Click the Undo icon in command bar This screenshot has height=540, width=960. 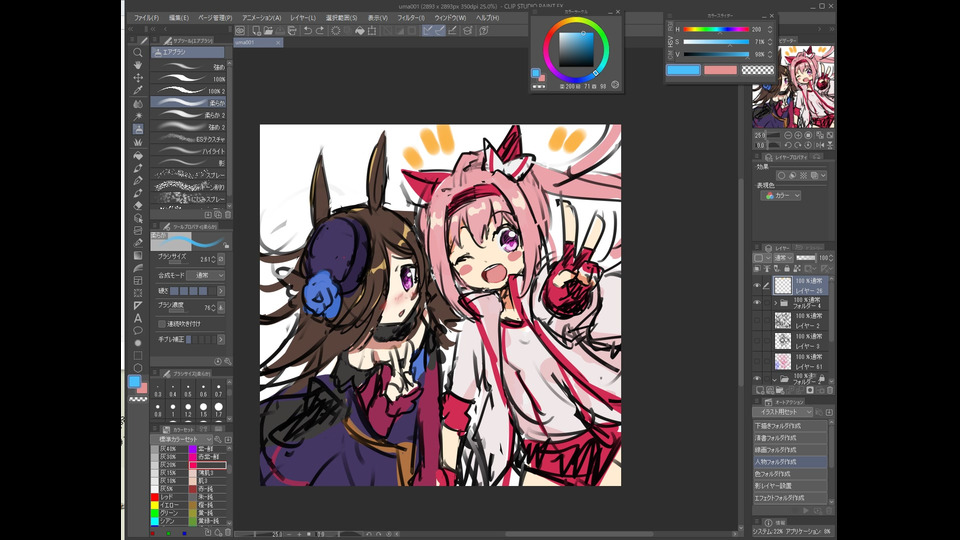point(307,30)
